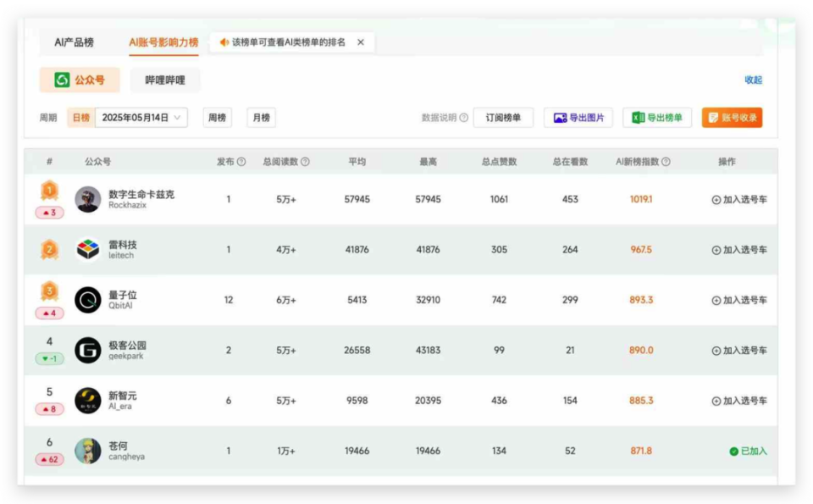Click the 雷科技 account name

click(122, 245)
